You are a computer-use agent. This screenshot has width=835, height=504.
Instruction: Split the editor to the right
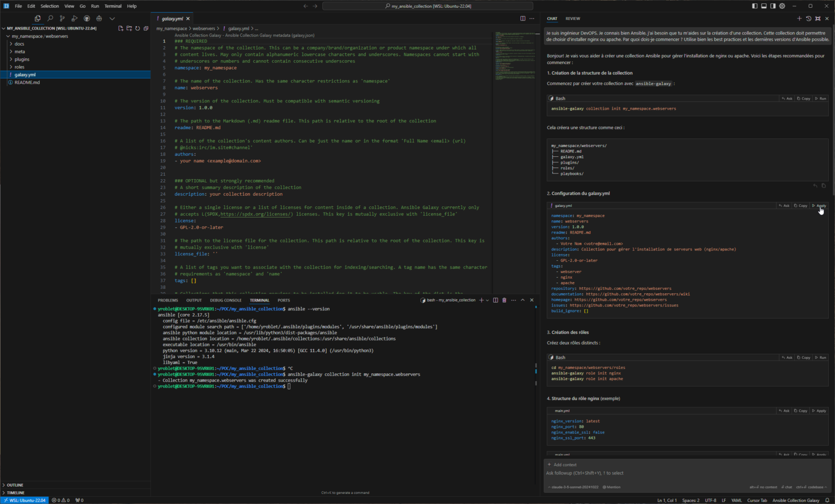(523, 18)
